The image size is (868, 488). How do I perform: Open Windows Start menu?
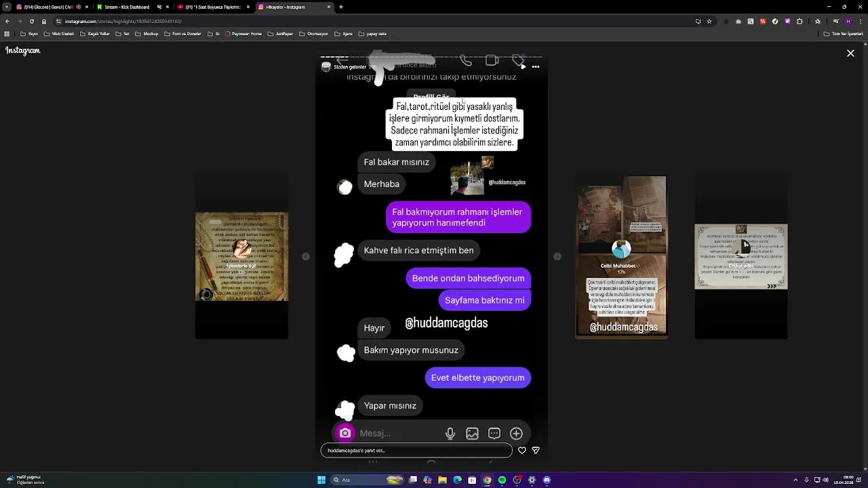321,480
